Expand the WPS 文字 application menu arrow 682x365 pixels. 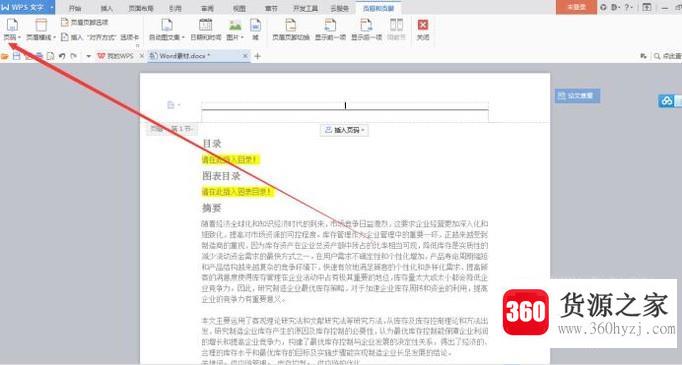click(52, 8)
